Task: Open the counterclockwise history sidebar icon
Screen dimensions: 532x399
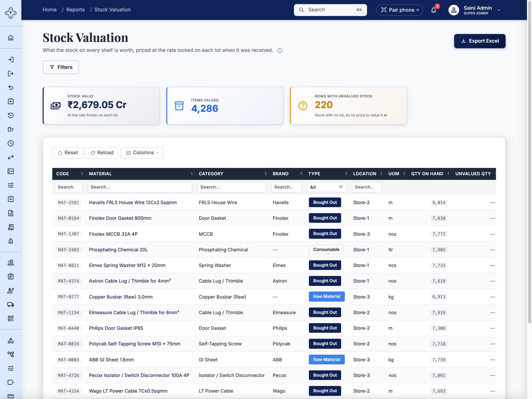Action: coord(11,115)
